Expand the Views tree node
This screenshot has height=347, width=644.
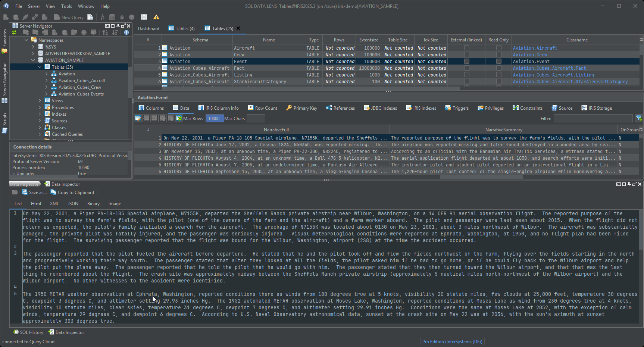coord(40,100)
